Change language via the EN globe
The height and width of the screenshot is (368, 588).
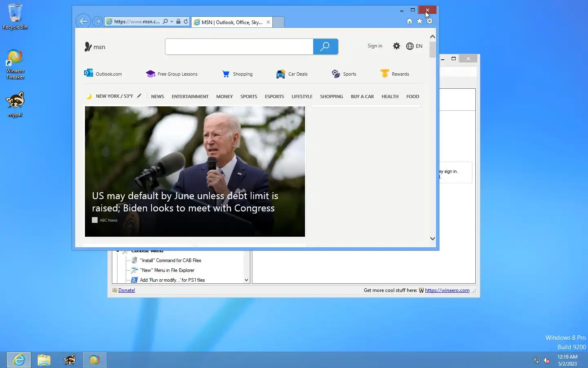click(x=414, y=46)
